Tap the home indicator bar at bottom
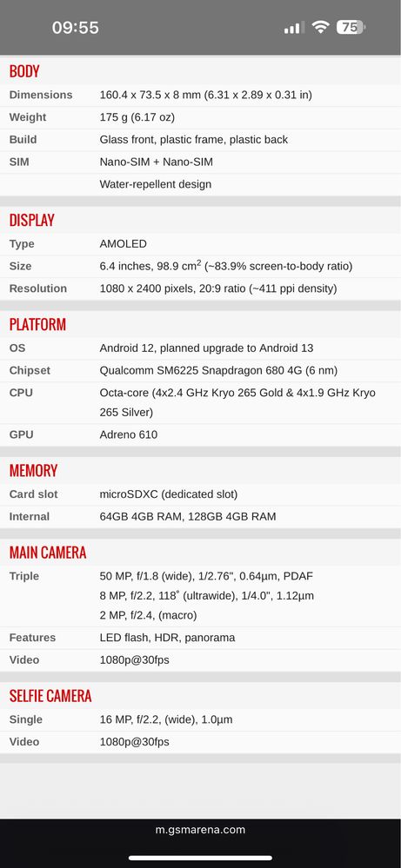 tap(200, 858)
